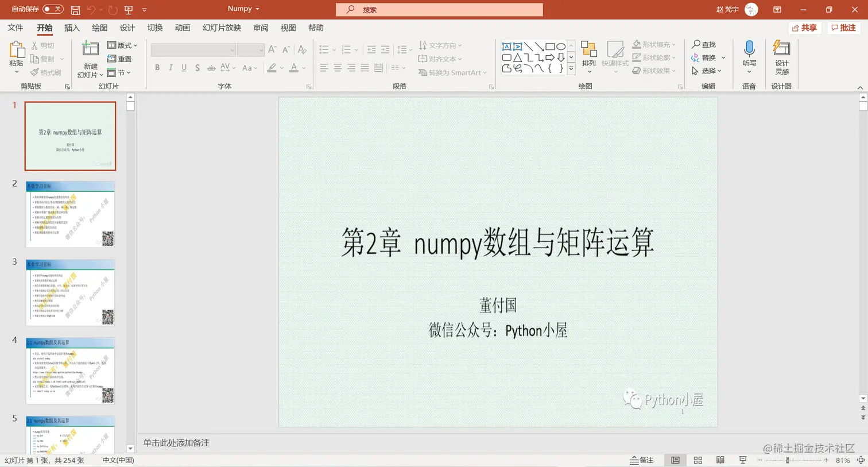Open the font name dropdown
Viewport: 868px width, 467px height.
231,51
